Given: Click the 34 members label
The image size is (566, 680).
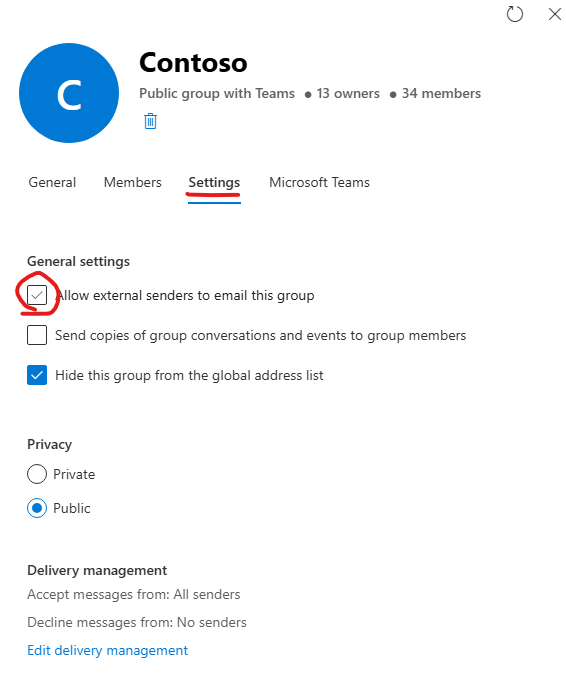Looking at the screenshot, I should [x=441, y=93].
